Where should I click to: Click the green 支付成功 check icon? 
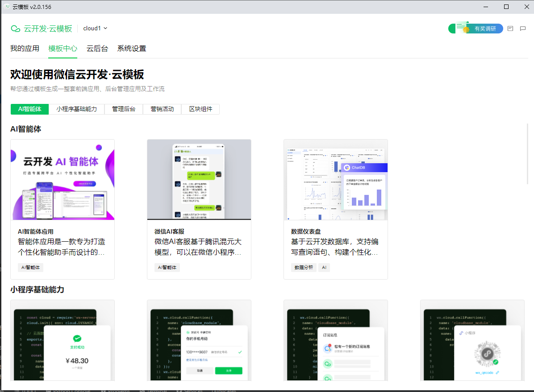click(x=77, y=338)
